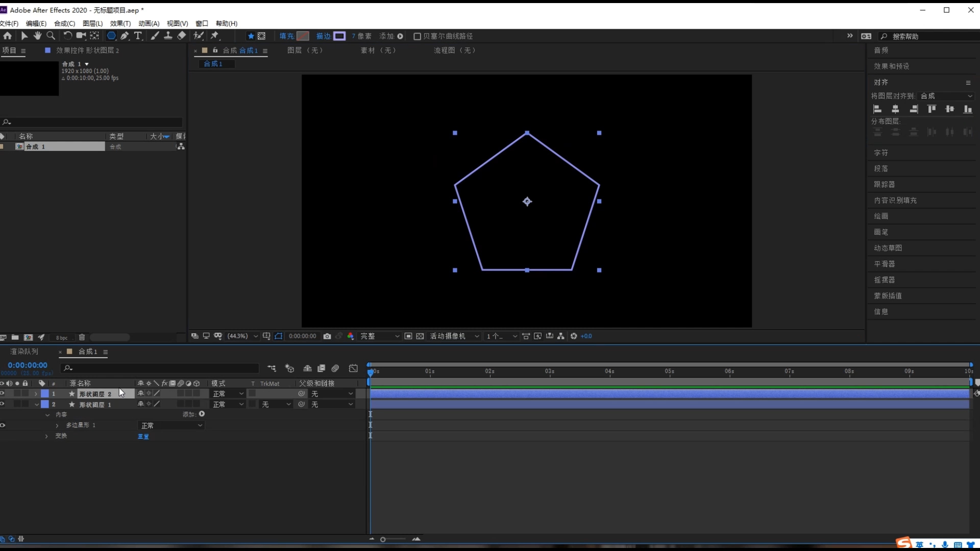The width and height of the screenshot is (980, 551).
Task: Select the Clone Stamp tool
Action: pyautogui.click(x=168, y=36)
